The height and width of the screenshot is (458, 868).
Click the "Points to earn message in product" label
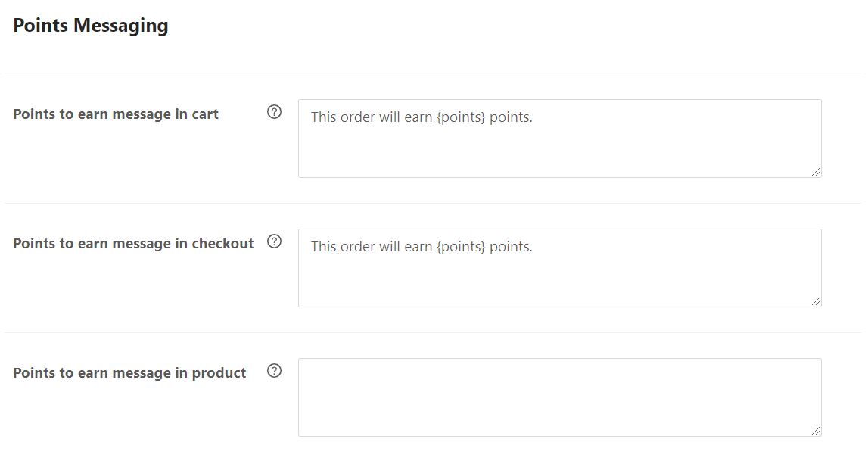(x=129, y=373)
